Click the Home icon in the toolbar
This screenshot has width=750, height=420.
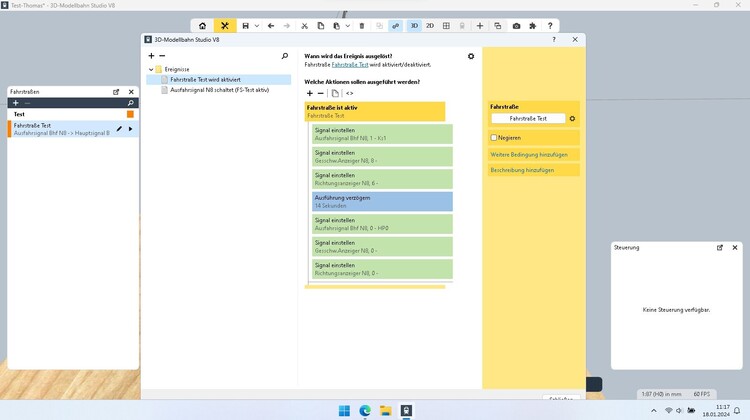click(203, 26)
